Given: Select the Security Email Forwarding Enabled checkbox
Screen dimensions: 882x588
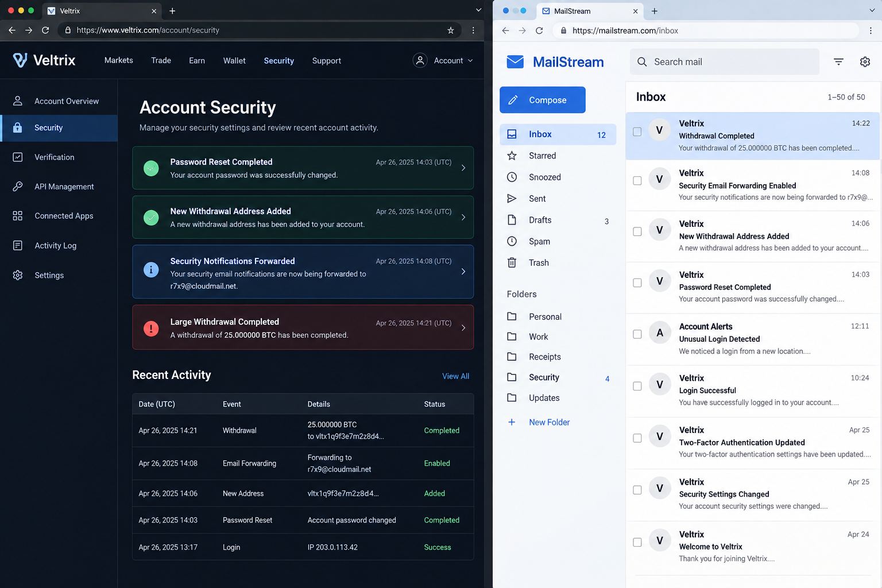Looking at the screenshot, I should pyautogui.click(x=637, y=181).
